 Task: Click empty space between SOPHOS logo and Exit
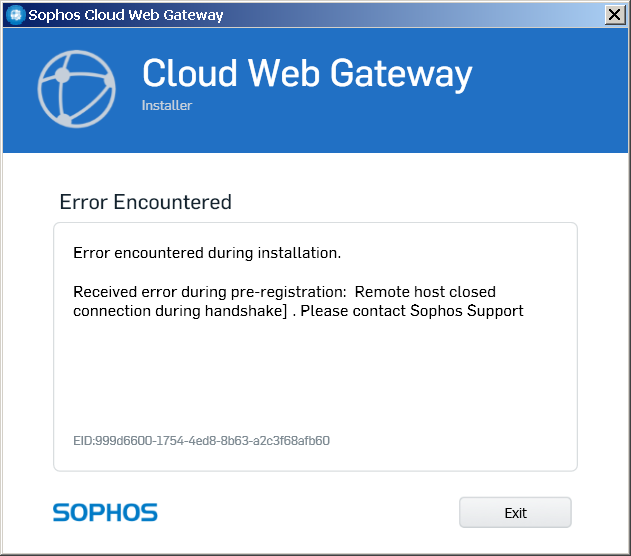pyautogui.click(x=310, y=512)
